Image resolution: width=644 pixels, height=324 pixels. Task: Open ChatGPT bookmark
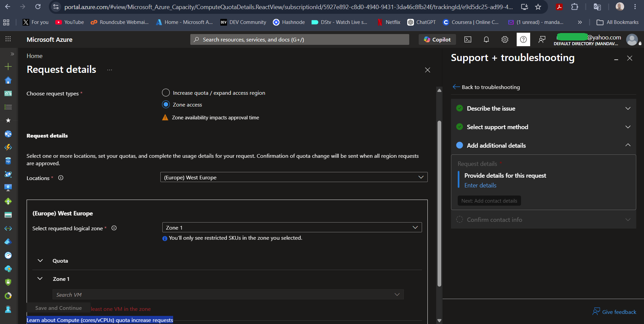point(421,22)
